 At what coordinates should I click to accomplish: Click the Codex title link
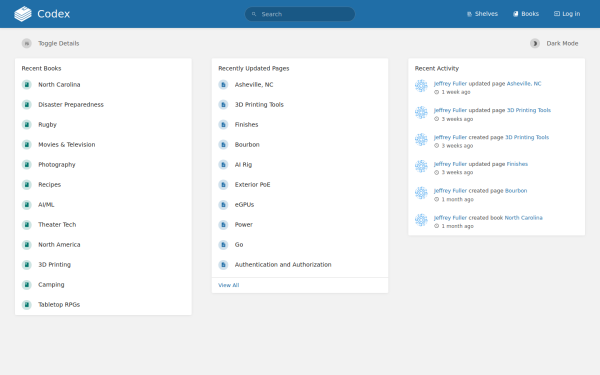click(x=54, y=14)
